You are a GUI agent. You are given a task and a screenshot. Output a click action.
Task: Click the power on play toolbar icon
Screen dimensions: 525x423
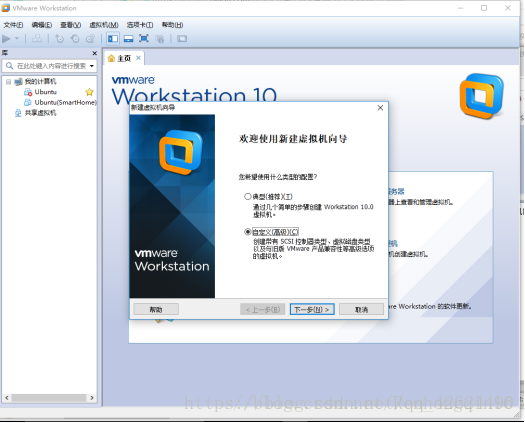click(6, 39)
